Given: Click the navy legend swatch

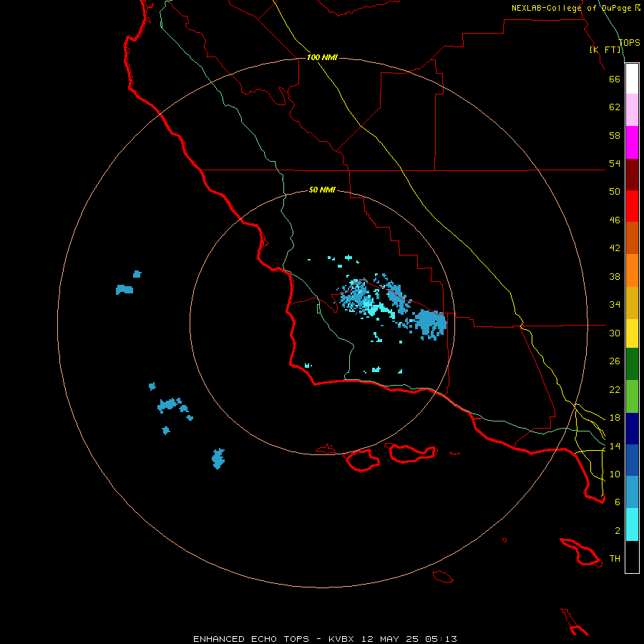Looking at the screenshot, I should (632, 429).
